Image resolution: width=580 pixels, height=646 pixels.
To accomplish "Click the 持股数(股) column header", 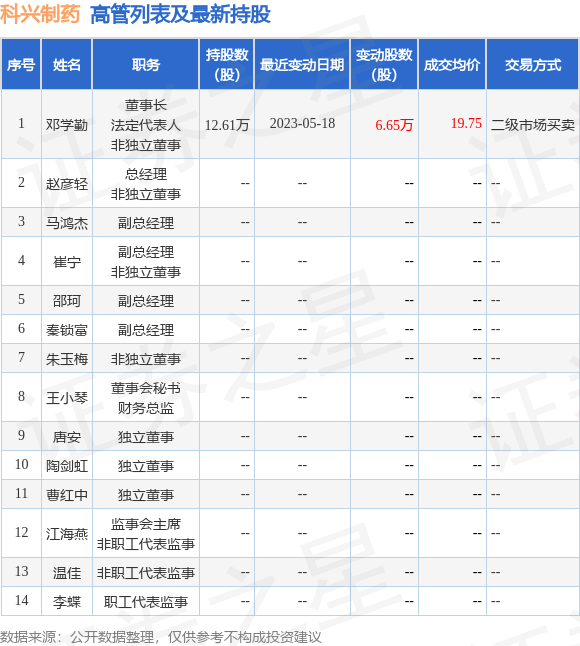I will pyautogui.click(x=227, y=65).
